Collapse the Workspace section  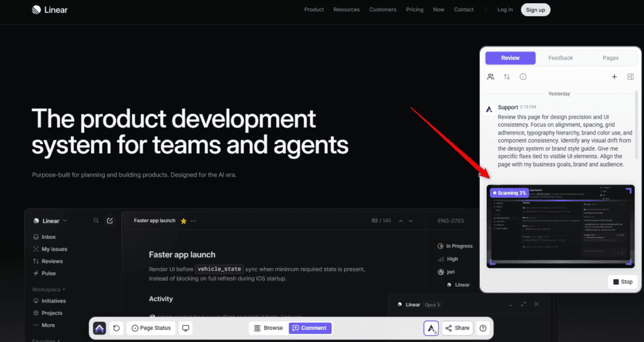(x=48, y=289)
